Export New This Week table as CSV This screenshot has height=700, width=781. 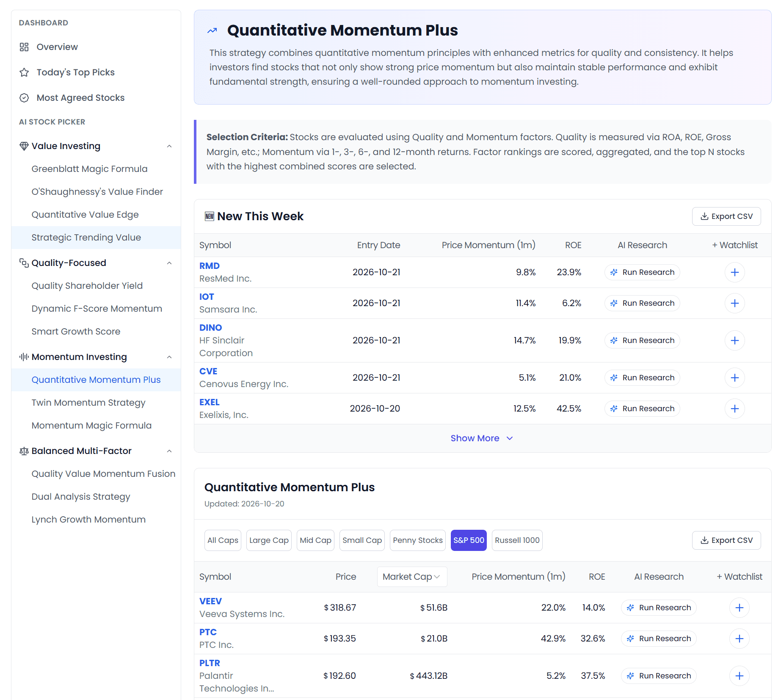[726, 216]
